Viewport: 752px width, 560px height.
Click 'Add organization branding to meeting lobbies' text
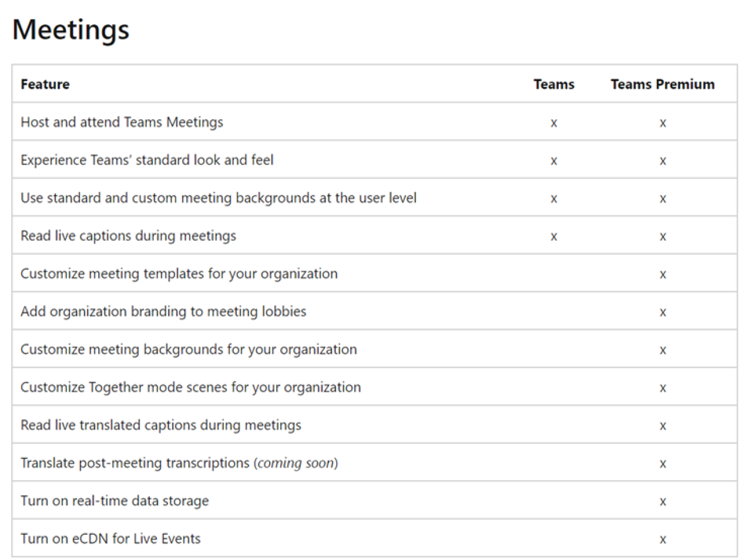(x=163, y=311)
